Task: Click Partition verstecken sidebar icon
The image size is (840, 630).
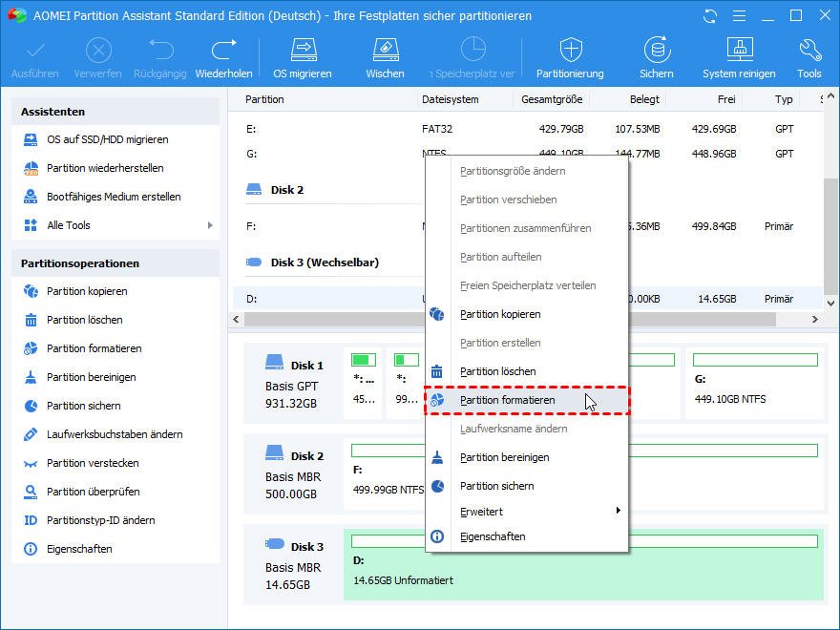Action: [x=31, y=463]
